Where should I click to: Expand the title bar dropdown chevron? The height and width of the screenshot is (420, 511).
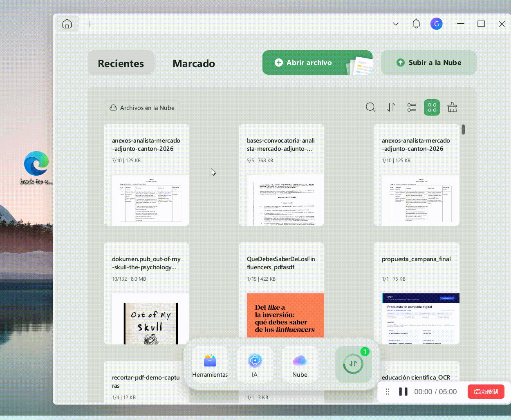395,24
